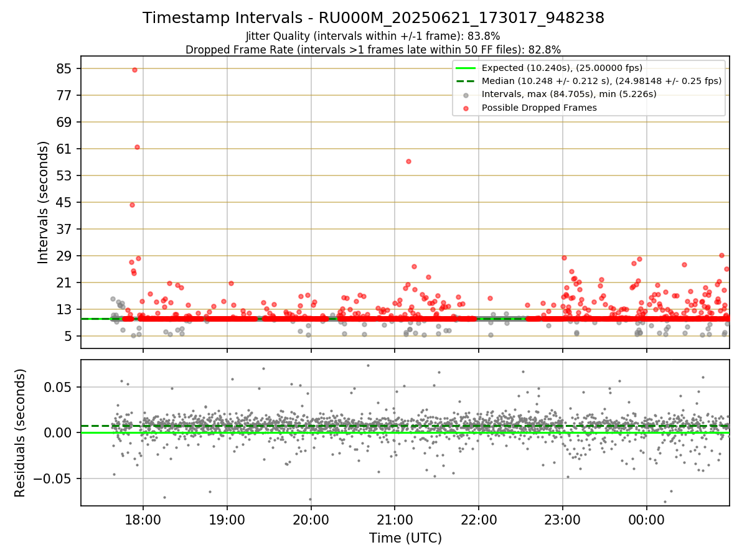Click the red outlier point near 61 seconds
747x560 pixels.
(137, 147)
